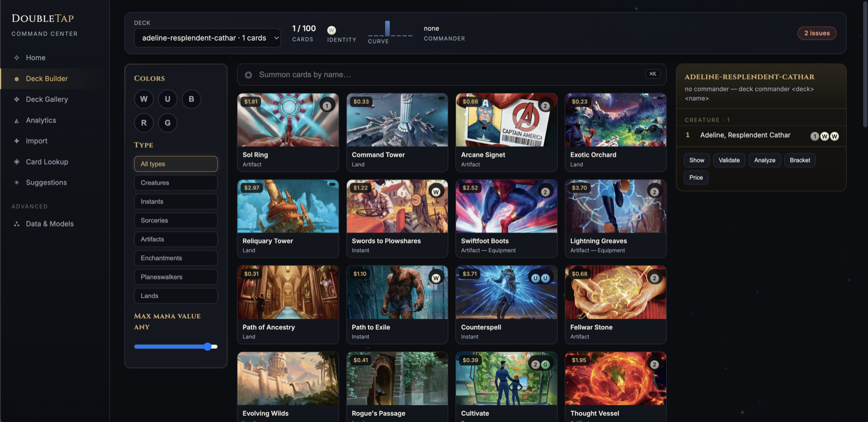Select the Command Tower card
Screen dimensions: 868x422
pos(397,132)
